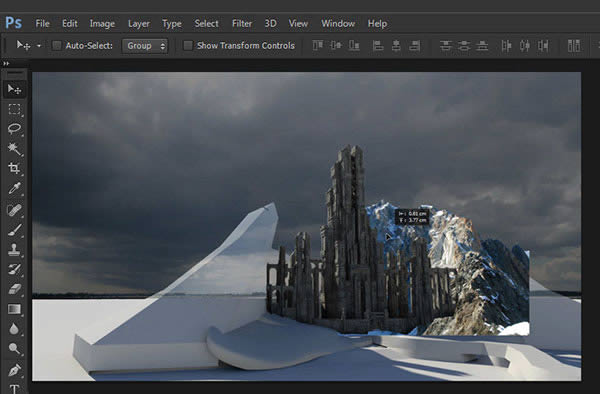Activate the Magic Wand tool

click(15, 148)
